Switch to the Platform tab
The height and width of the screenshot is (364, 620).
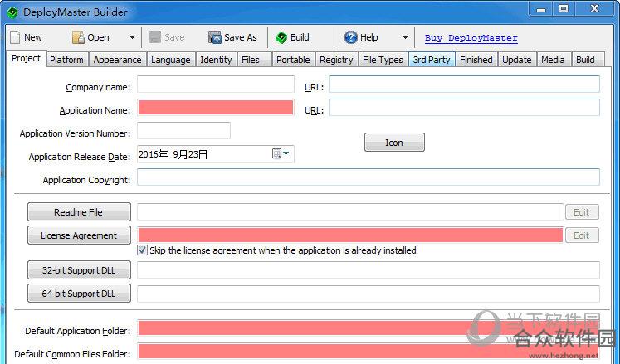pyautogui.click(x=66, y=60)
